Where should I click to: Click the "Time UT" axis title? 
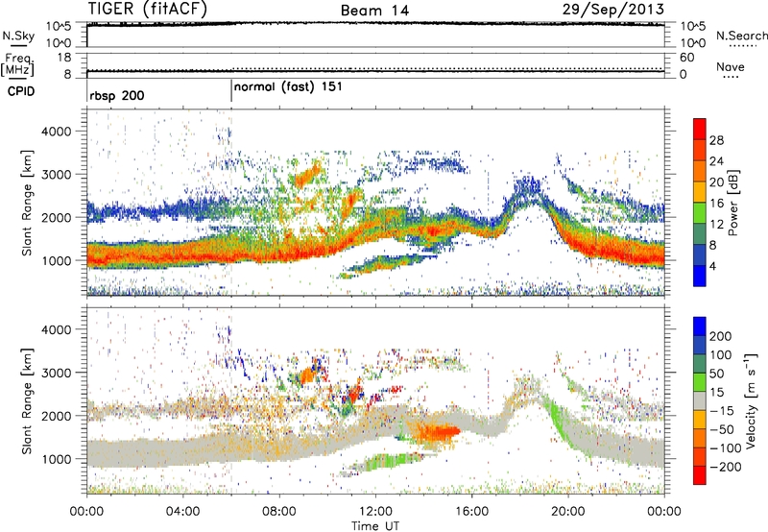point(375,525)
